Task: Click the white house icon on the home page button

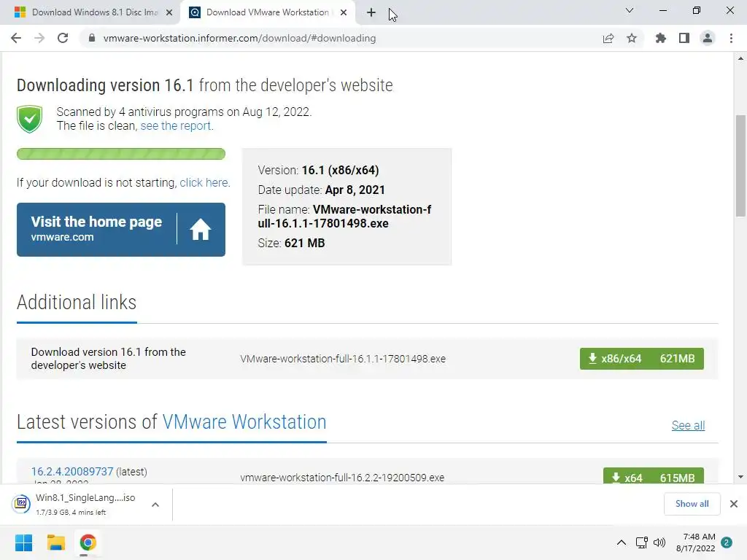Action: click(x=201, y=230)
